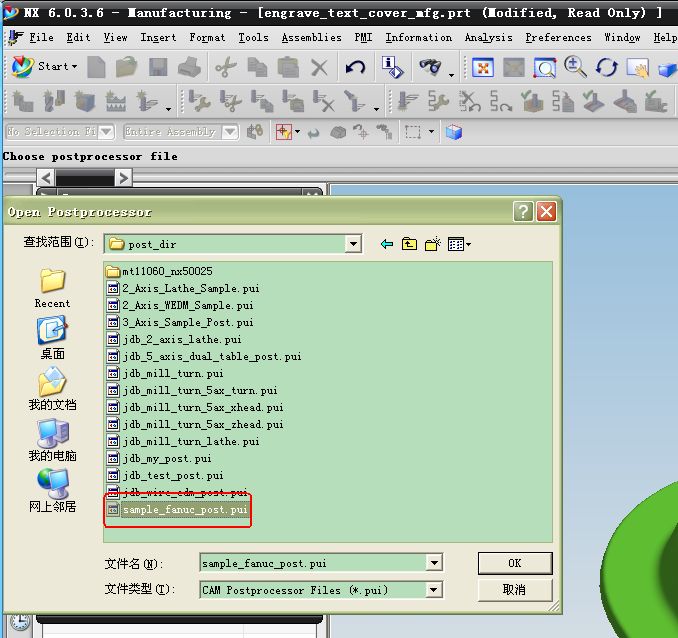
Task: Open the Tools menu
Action: point(253,38)
